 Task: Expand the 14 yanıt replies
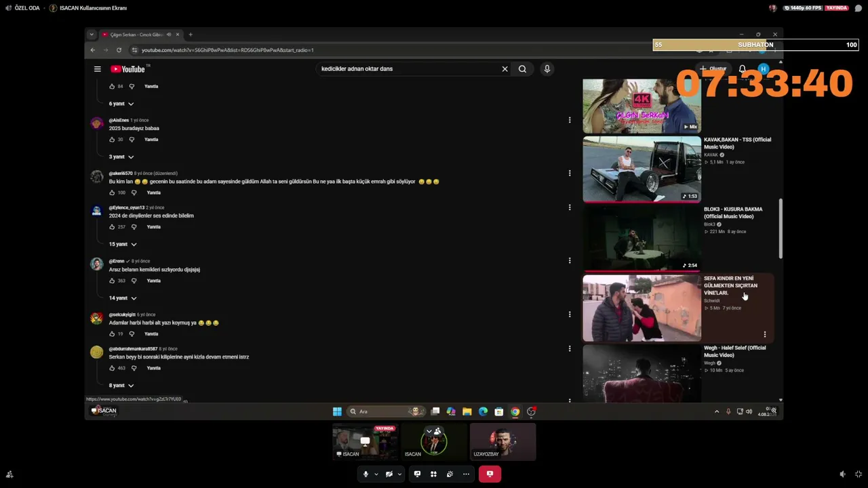(123, 298)
